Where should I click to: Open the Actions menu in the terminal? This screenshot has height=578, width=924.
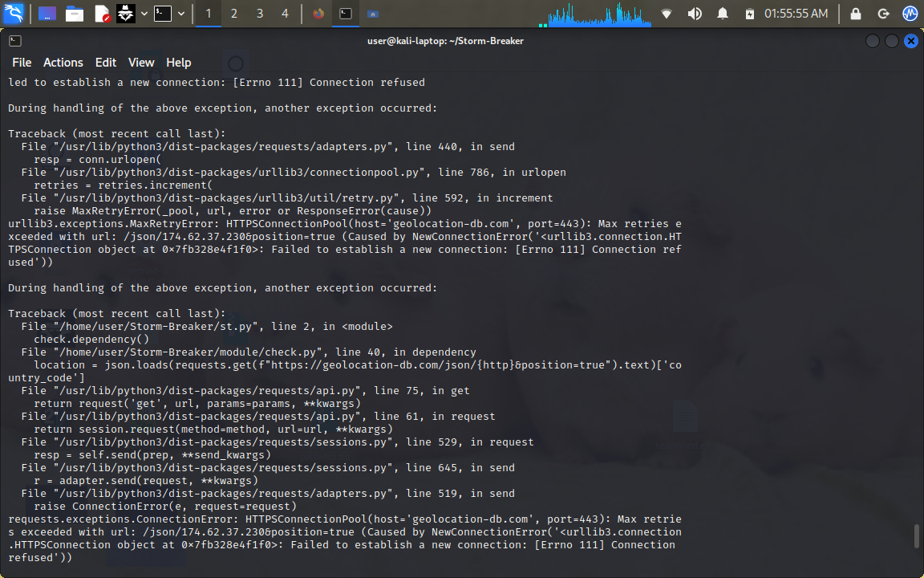tap(63, 62)
